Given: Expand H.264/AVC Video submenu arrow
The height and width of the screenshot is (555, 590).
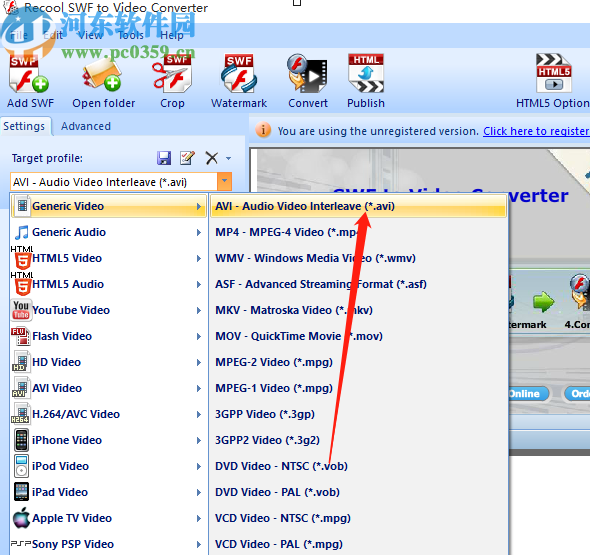Looking at the screenshot, I should pyautogui.click(x=199, y=414).
